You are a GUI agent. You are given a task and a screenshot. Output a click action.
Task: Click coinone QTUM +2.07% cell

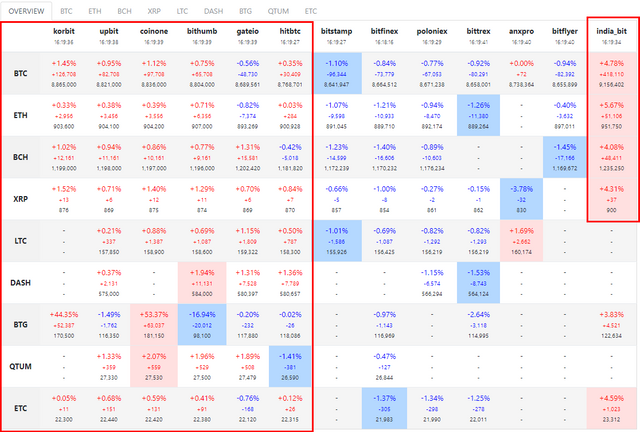[x=154, y=366]
